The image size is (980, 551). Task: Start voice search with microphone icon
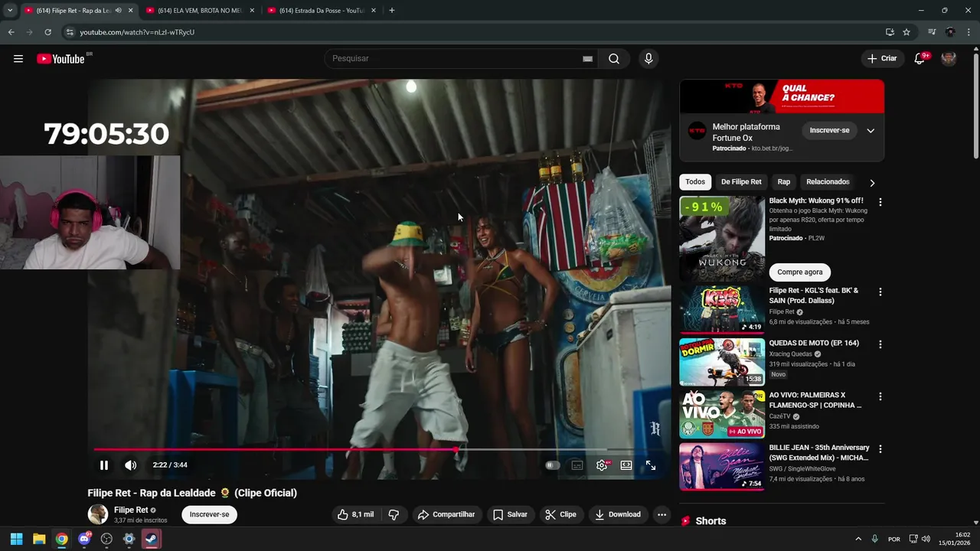[x=648, y=59]
